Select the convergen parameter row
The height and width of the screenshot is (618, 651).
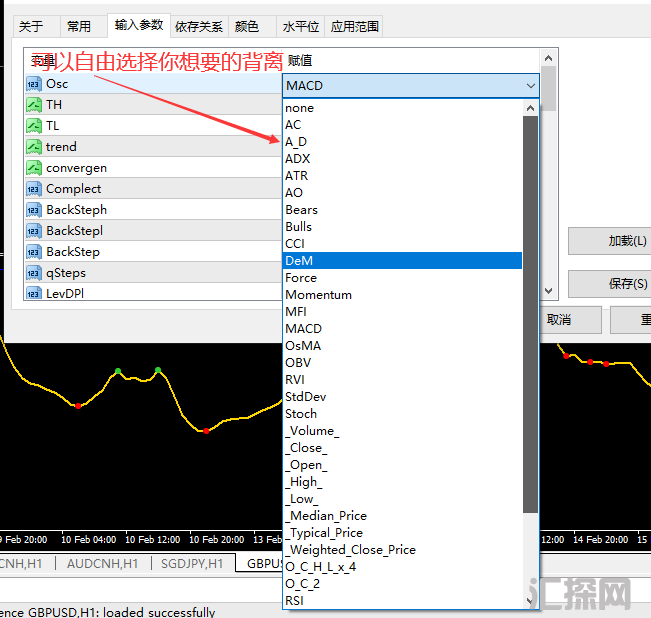153,168
